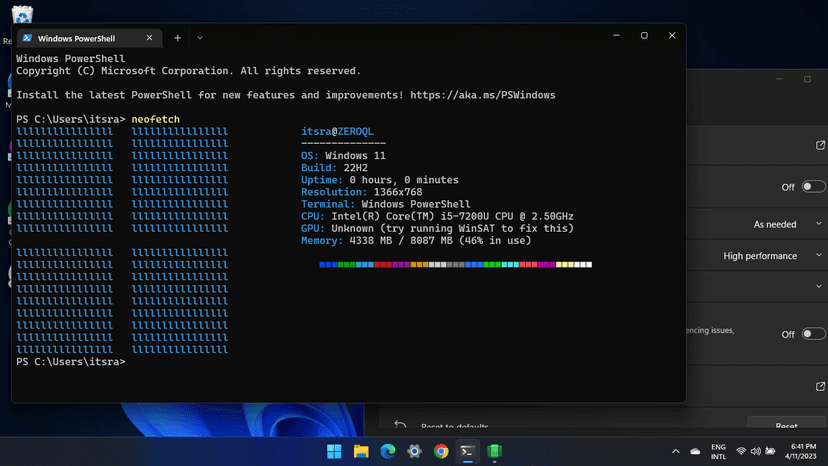Toggle the upper Off switch in Settings
The image size is (828, 466).
[x=813, y=187]
